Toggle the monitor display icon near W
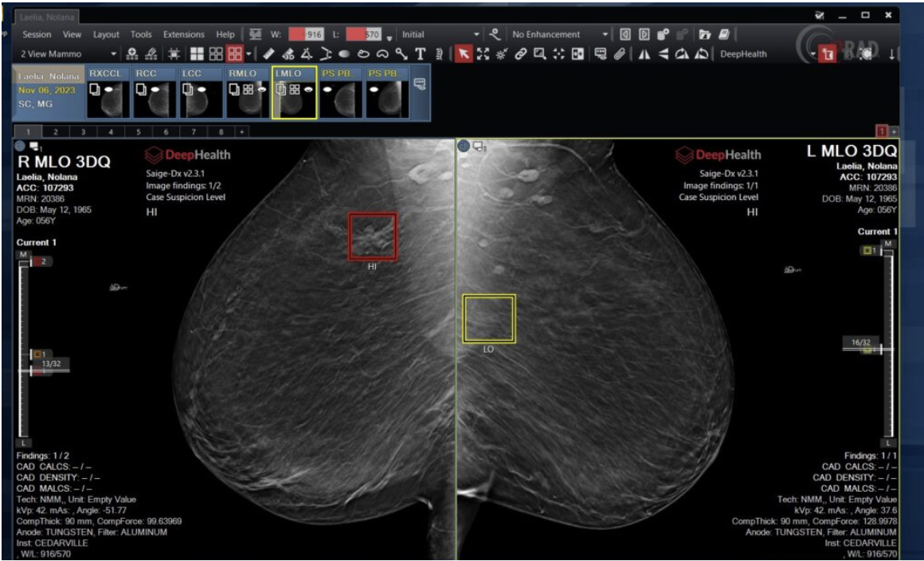This screenshot has height=561, width=924. [x=255, y=34]
